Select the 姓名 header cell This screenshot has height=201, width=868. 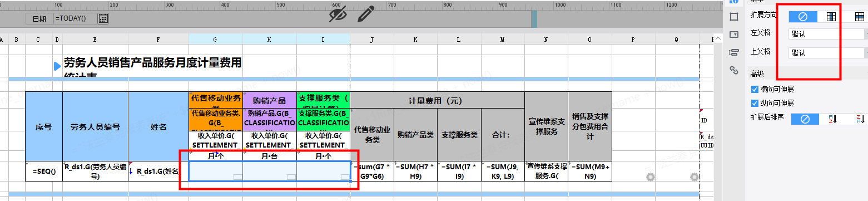[x=158, y=127]
